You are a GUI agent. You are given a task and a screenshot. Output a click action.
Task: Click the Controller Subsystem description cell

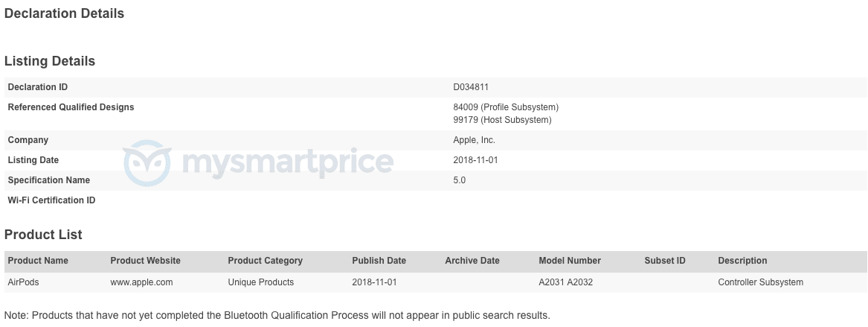(760, 282)
